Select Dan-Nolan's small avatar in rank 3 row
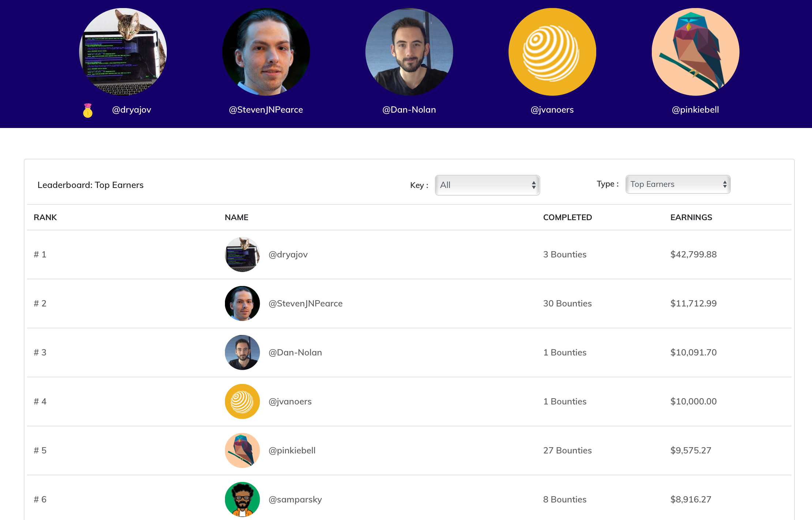The height and width of the screenshot is (520, 812). pyautogui.click(x=242, y=353)
